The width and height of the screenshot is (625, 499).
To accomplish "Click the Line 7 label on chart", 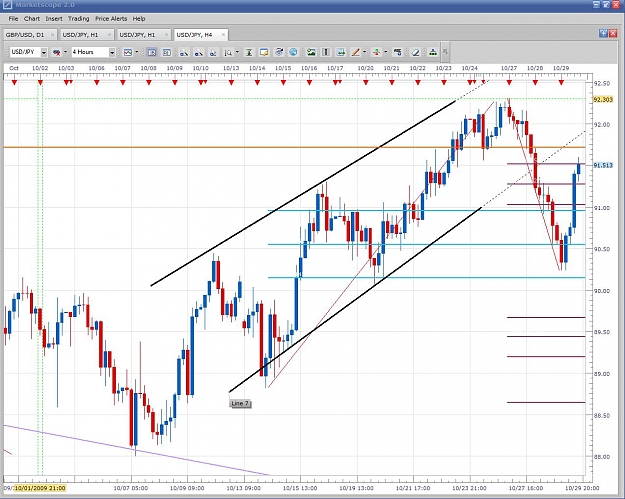I will [240, 403].
